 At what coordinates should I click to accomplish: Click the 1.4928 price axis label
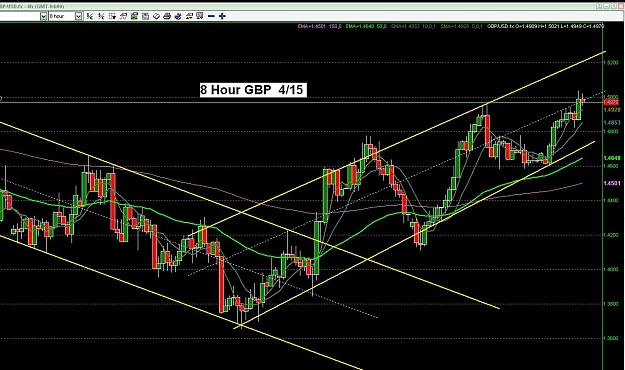[x=612, y=110]
